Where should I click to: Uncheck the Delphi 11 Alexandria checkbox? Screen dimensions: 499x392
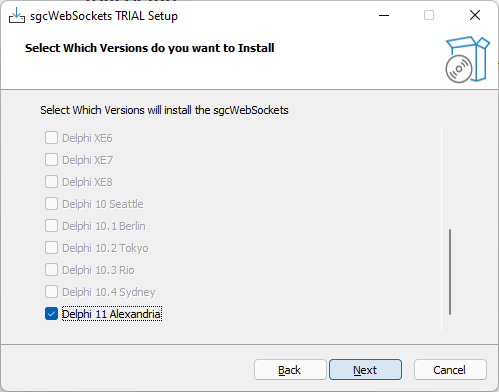coord(51,314)
